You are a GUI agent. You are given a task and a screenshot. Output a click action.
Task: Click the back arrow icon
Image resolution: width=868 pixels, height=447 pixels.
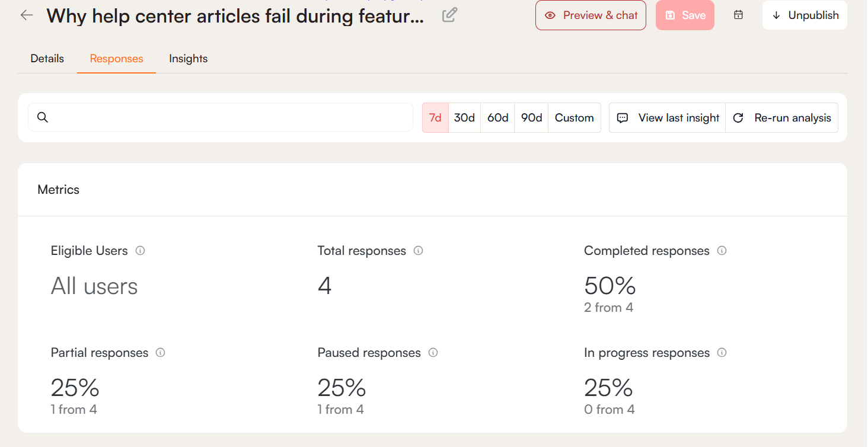point(27,15)
